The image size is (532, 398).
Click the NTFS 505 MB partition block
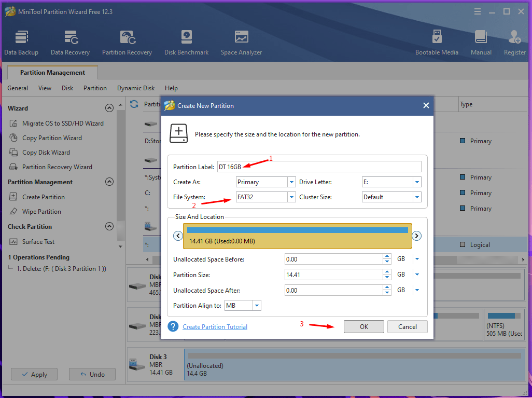[504, 324]
